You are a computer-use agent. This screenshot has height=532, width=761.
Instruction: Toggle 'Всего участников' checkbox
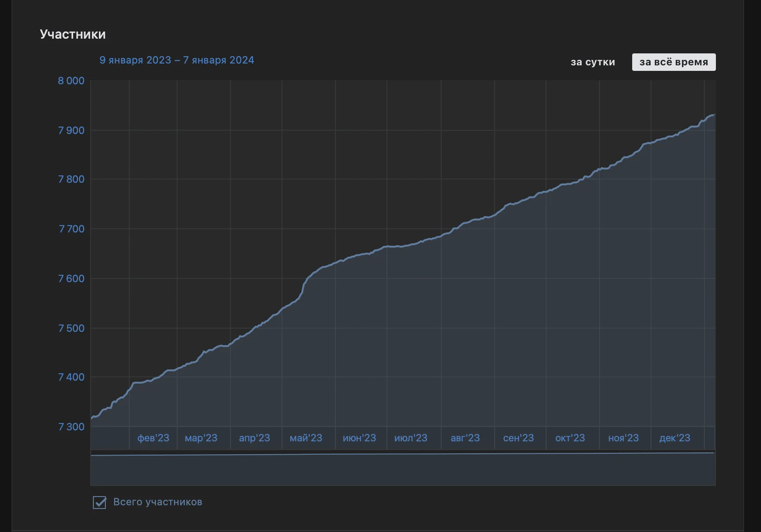point(99,503)
